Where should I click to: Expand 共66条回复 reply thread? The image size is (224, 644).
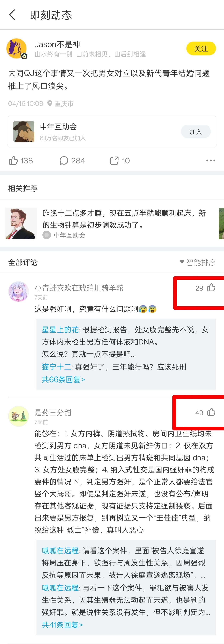click(x=63, y=379)
